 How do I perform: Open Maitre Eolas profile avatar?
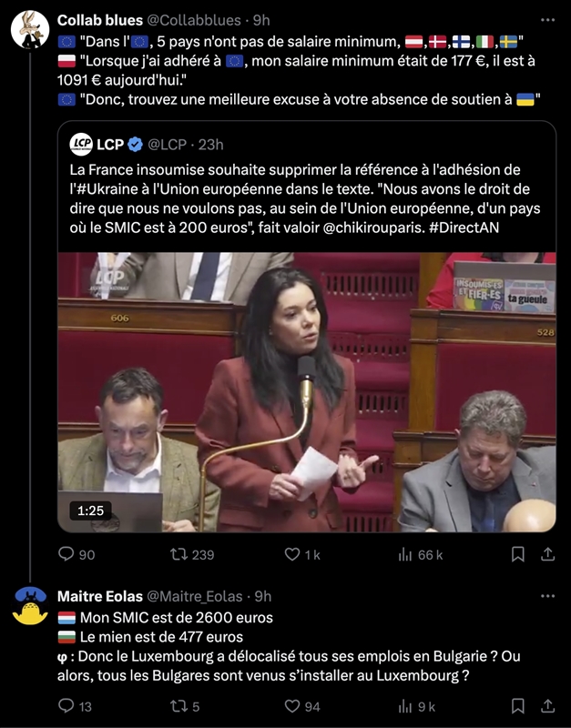30,606
